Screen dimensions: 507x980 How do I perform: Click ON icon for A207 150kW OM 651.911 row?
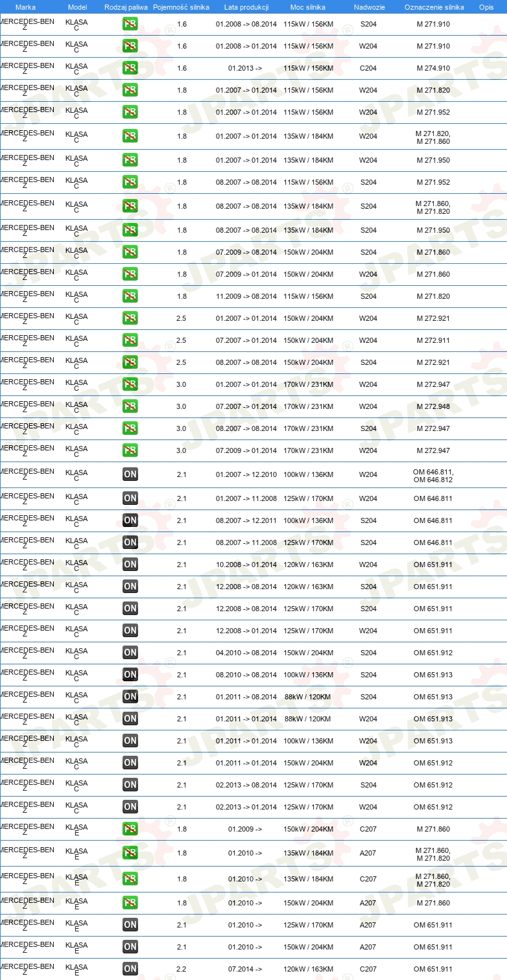pos(130,947)
